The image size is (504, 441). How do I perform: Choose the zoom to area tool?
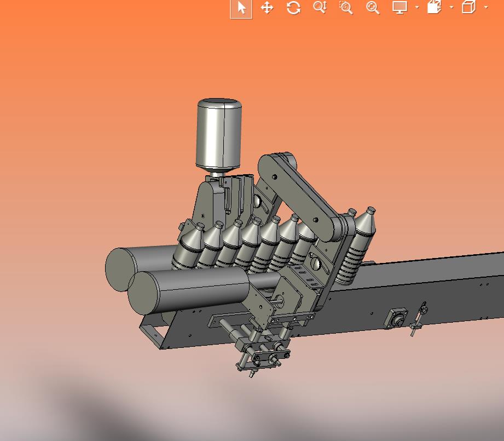pos(346,8)
